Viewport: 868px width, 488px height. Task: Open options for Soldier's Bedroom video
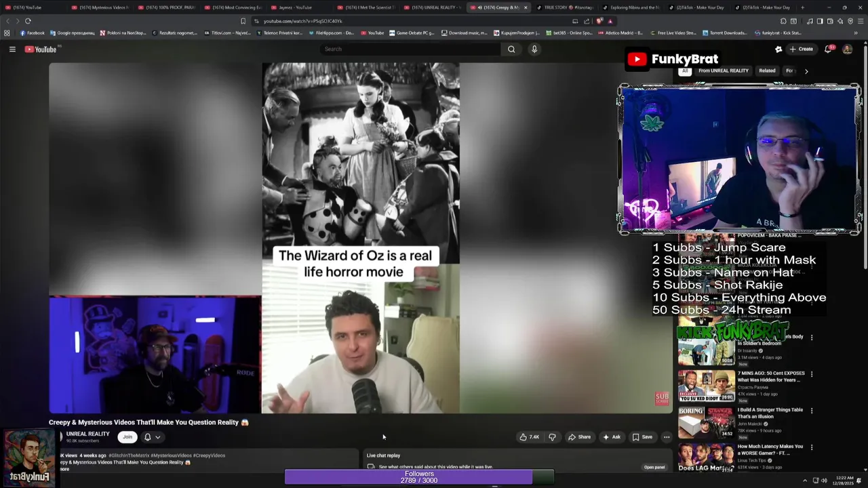[812, 338]
